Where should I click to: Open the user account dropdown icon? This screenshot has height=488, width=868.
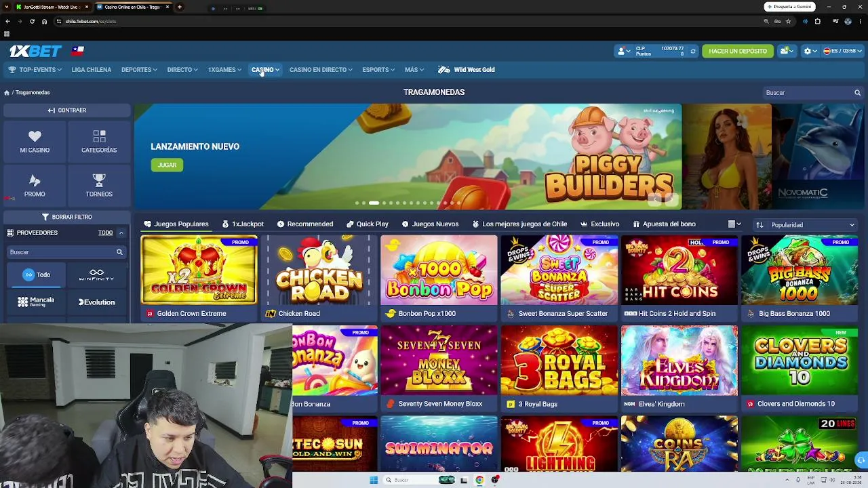click(x=623, y=51)
